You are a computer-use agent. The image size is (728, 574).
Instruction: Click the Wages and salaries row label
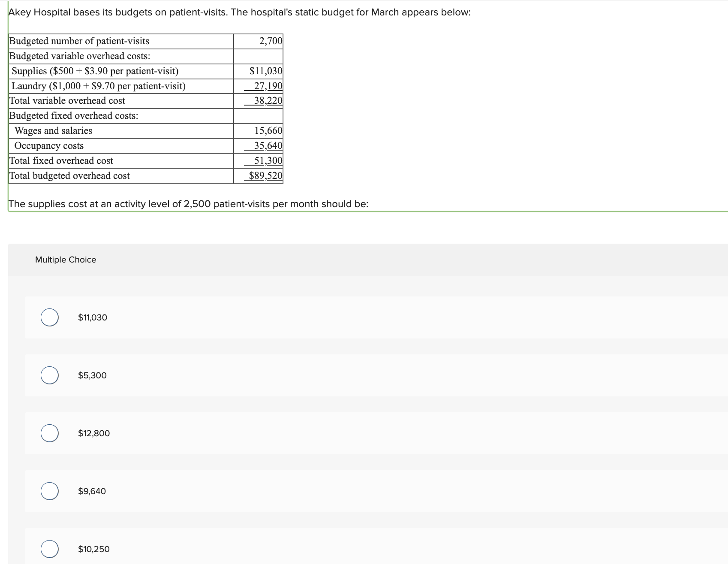53,131
